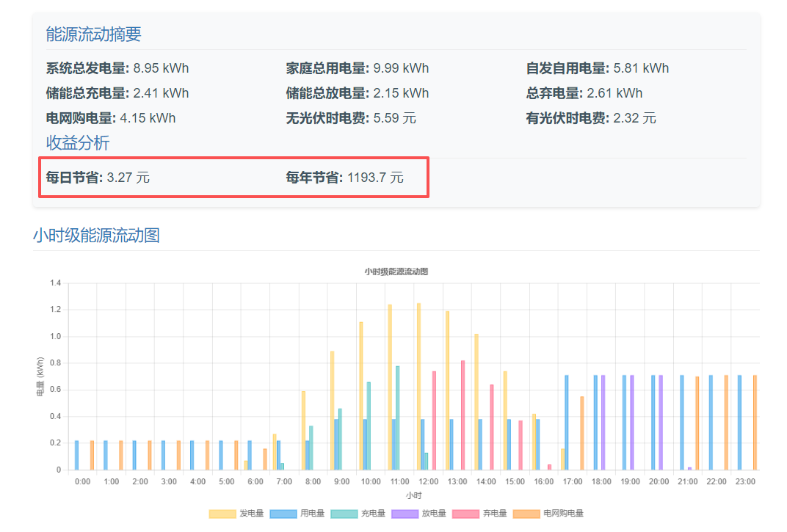787x532 pixels.
Task: Click the 总弃电量 2.61 kWh entry
Action: (584, 93)
